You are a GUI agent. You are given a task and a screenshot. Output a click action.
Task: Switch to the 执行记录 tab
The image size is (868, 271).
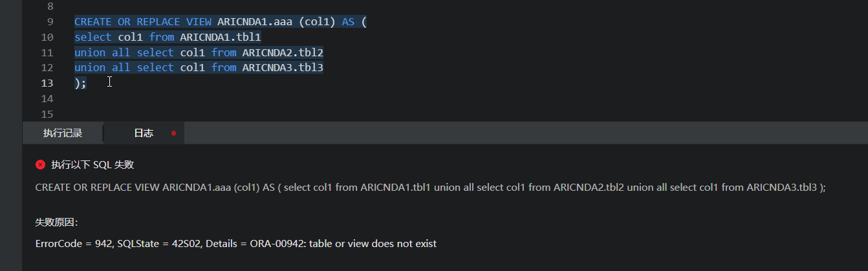(x=63, y=133)
